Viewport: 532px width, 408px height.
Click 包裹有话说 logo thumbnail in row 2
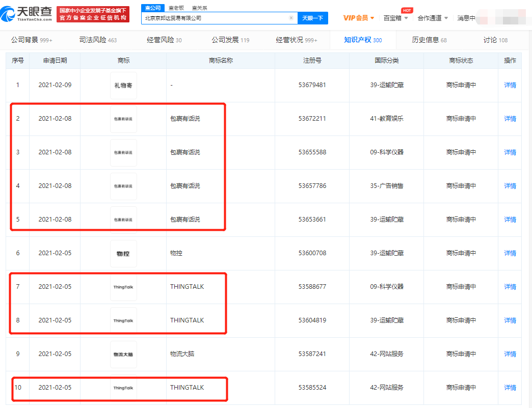point(123,119)
